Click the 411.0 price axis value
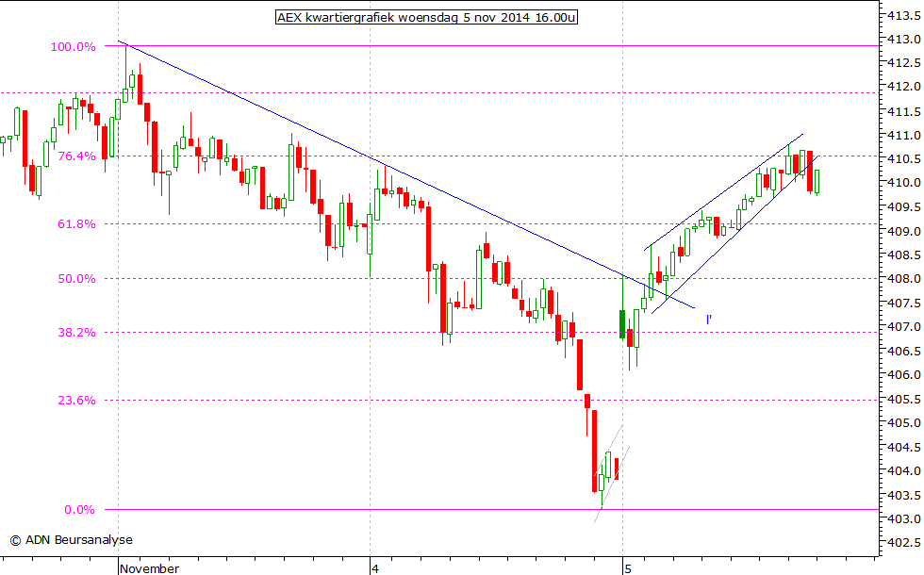Screen dimensions: 924x575 (x=904, y=136)
